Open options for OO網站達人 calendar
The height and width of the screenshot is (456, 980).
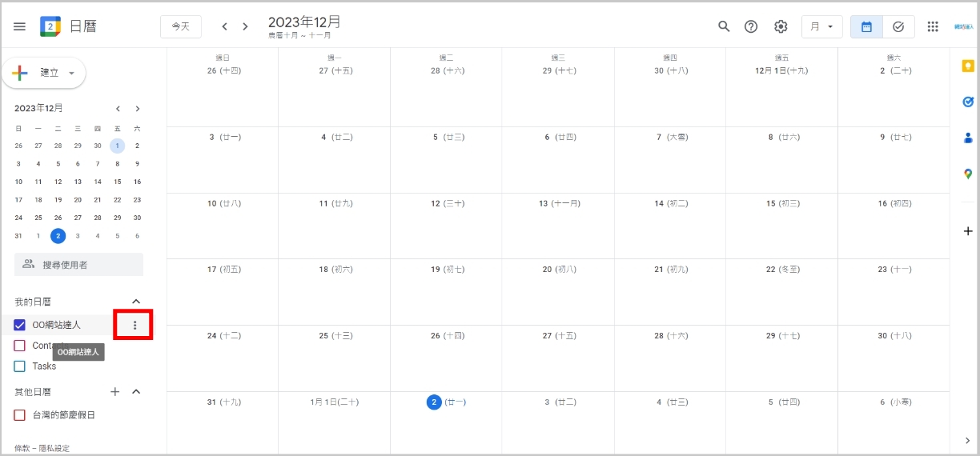click(x=135, y=325)
